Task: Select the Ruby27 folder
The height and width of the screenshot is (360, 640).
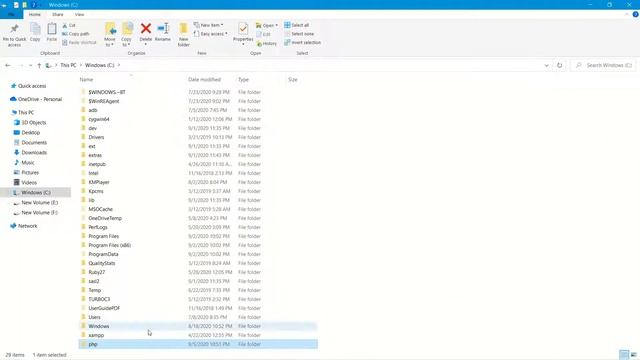Action: pos(198,272)
